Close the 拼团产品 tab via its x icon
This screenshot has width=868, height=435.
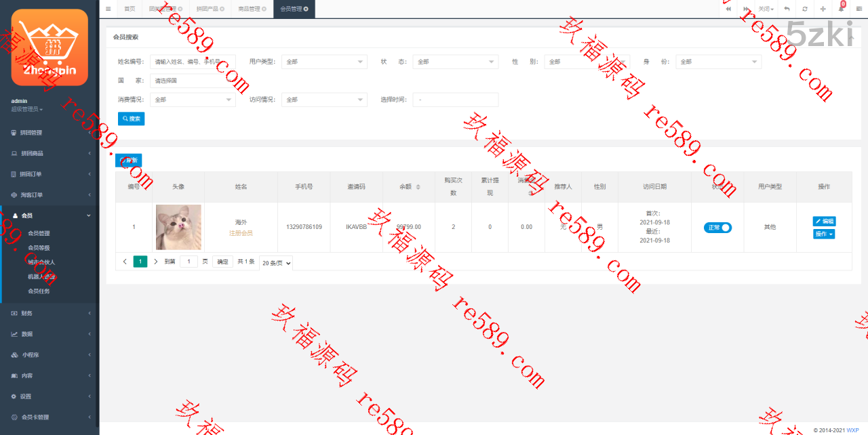point(222,9)
